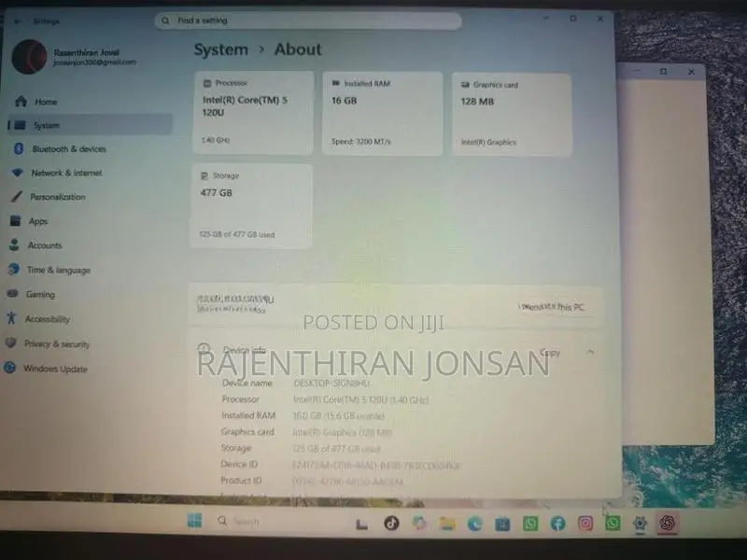Click the back arrow in Settings

tap(18, 21)
